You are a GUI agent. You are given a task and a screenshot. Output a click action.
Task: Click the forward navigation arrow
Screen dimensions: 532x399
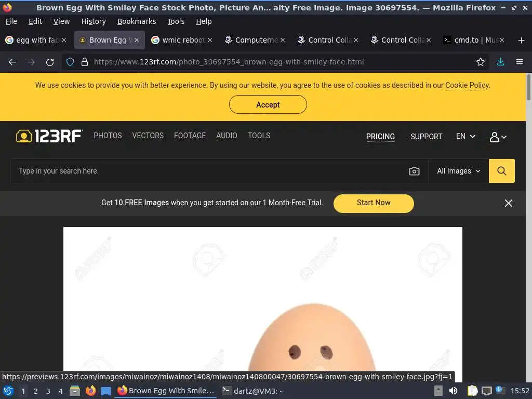tap(31, 62)
